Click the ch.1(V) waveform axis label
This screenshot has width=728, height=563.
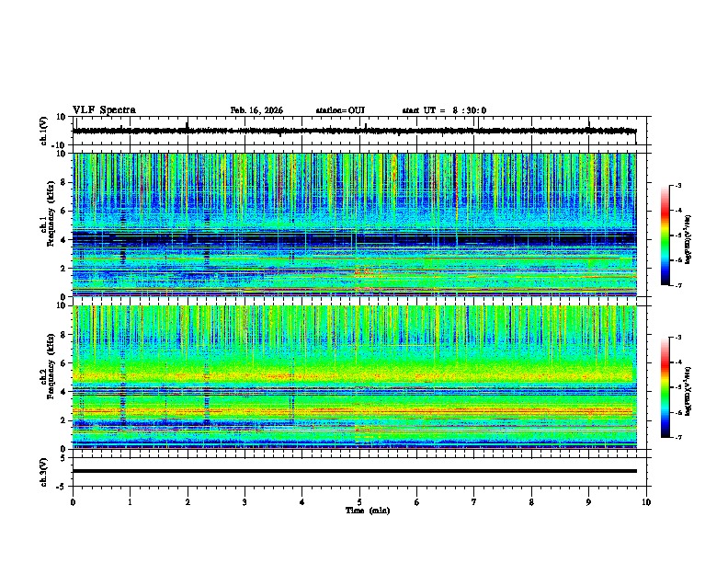[44, 131]
